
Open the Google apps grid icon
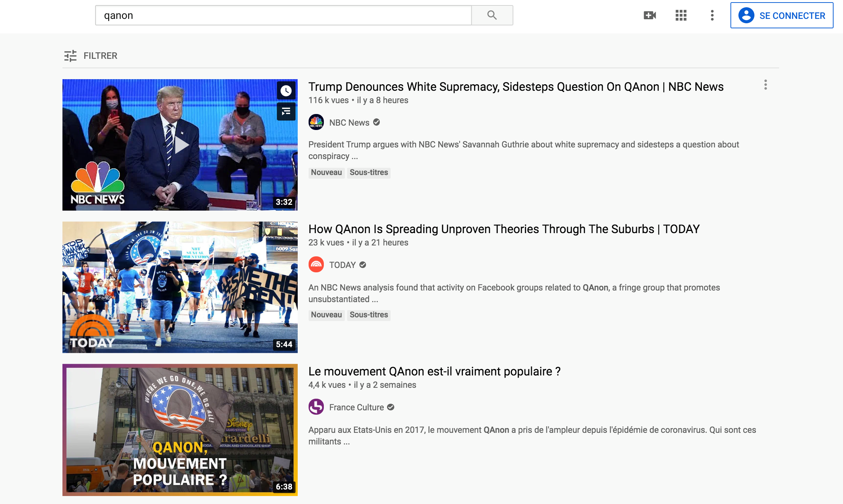681,15
